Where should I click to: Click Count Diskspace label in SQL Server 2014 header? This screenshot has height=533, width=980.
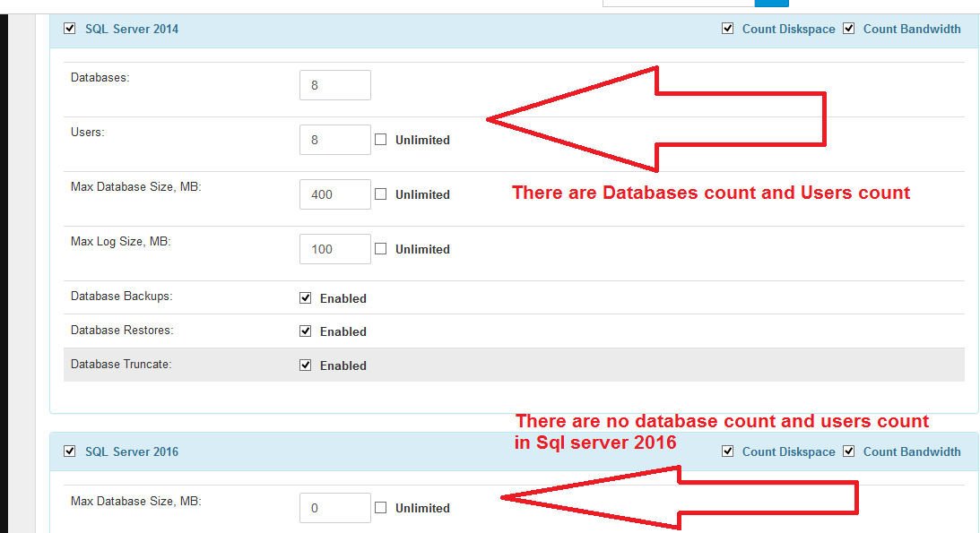click(789, 30)
